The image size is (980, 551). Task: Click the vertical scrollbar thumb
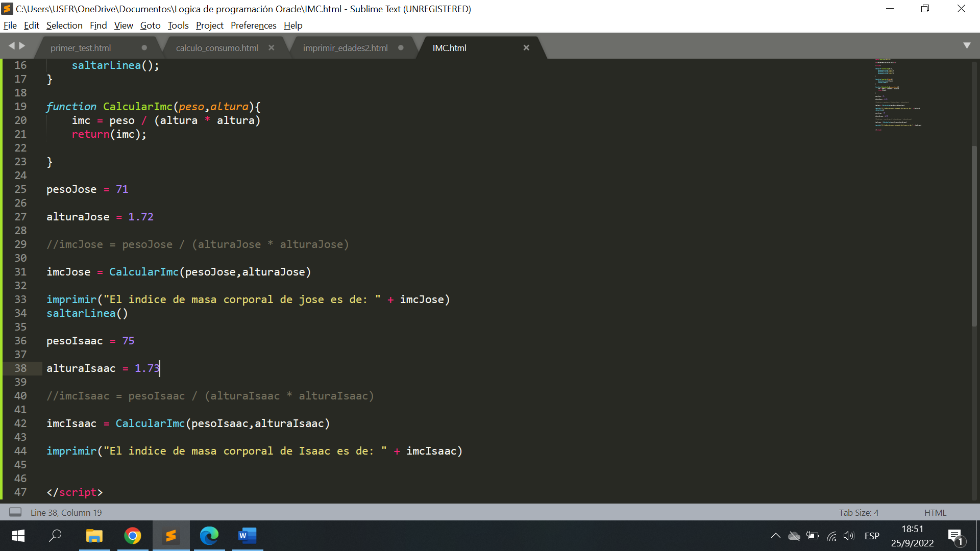click(x=974, y=236)
